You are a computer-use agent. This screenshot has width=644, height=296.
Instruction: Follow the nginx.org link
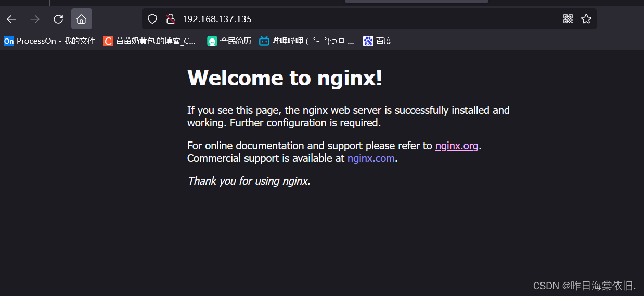[x=457, y=146]
